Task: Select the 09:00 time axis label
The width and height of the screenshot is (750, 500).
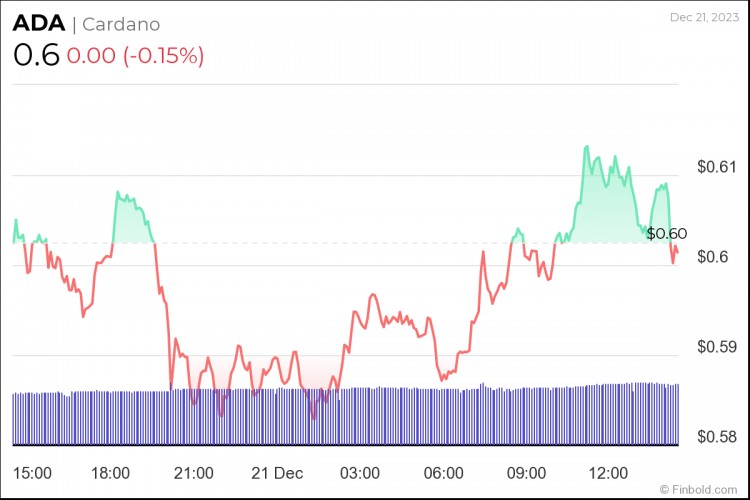Action: (526, 472)
